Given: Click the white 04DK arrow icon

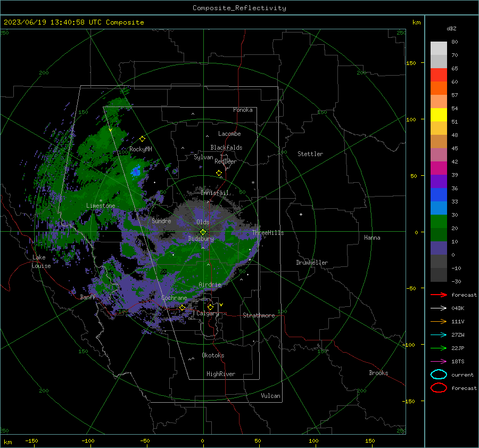Looking at the screenshot, I should (439, 308).
